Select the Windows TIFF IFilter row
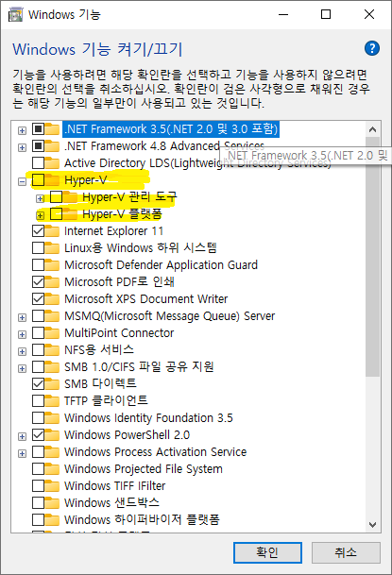The height and width of the screenshot is (575, 392). (115, 486)
